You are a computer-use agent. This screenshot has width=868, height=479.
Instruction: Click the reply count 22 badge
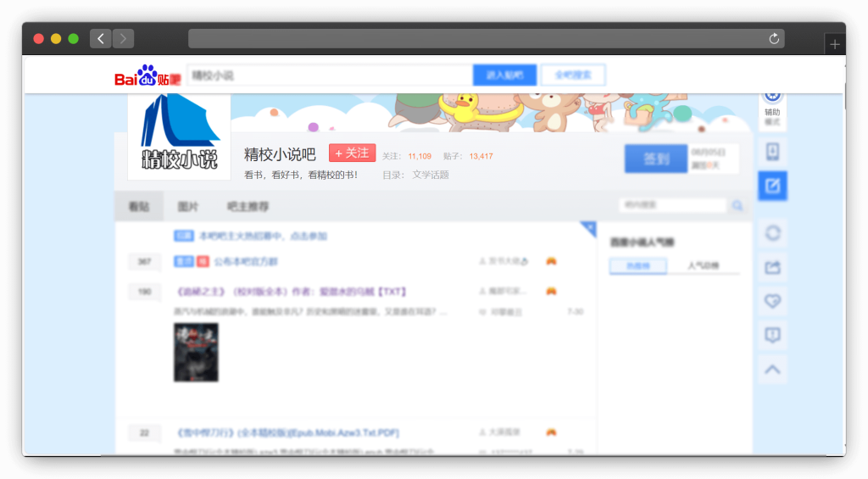[144, 432]
